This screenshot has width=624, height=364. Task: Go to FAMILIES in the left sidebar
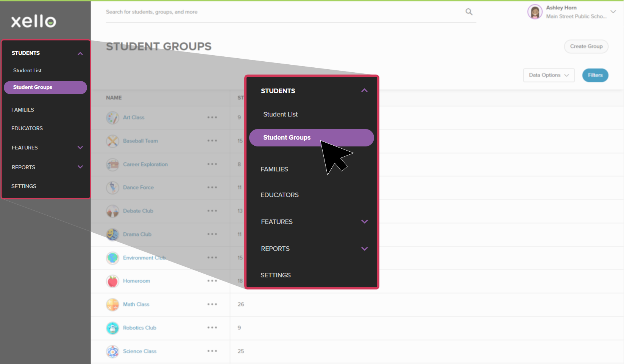23,110
